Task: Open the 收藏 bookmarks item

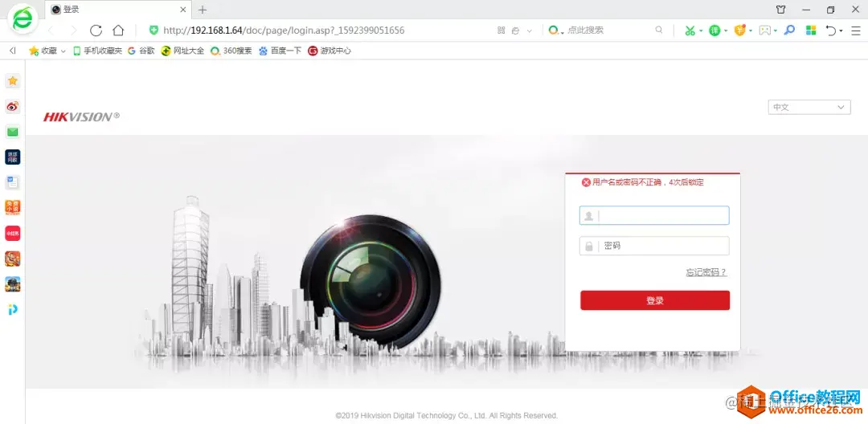Action: pos(43,51)
